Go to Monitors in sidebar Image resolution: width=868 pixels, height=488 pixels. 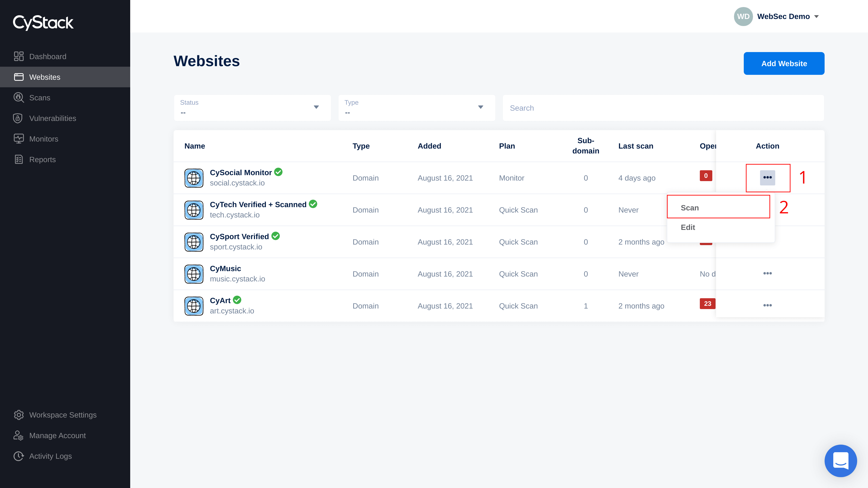pos(65,139)
